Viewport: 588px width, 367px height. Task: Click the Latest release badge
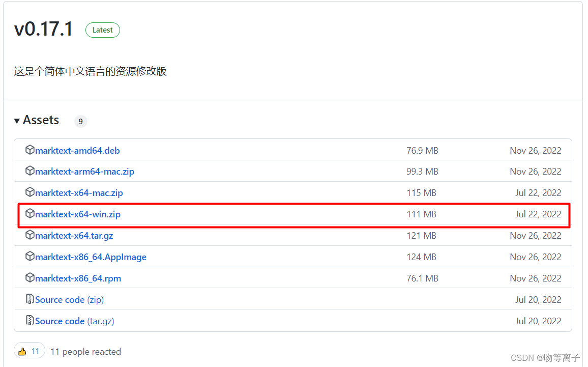[x=103, y=30]
